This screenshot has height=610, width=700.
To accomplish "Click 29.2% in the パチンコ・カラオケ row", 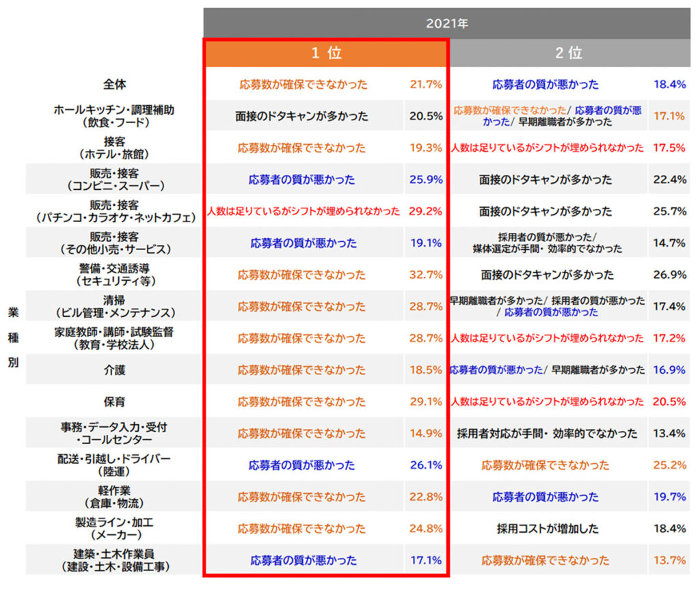I will tap(426, 212).
